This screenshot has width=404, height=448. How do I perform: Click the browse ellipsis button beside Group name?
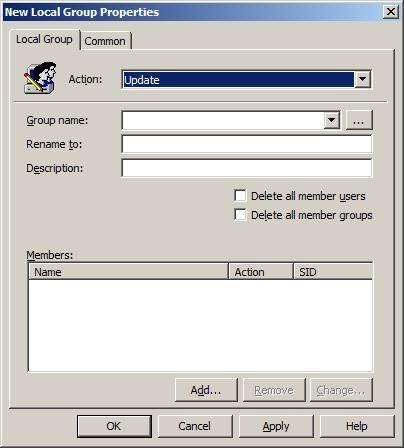[x=359, y=120]
